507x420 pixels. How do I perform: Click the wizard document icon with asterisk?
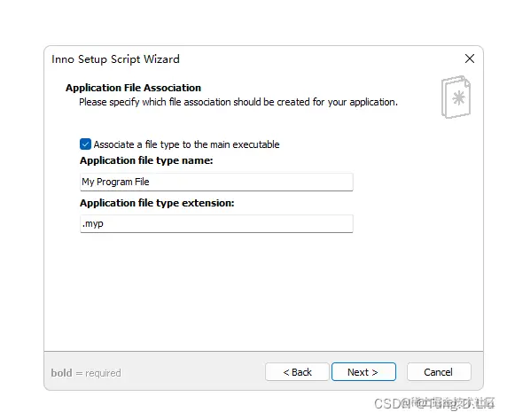[456, 97]
